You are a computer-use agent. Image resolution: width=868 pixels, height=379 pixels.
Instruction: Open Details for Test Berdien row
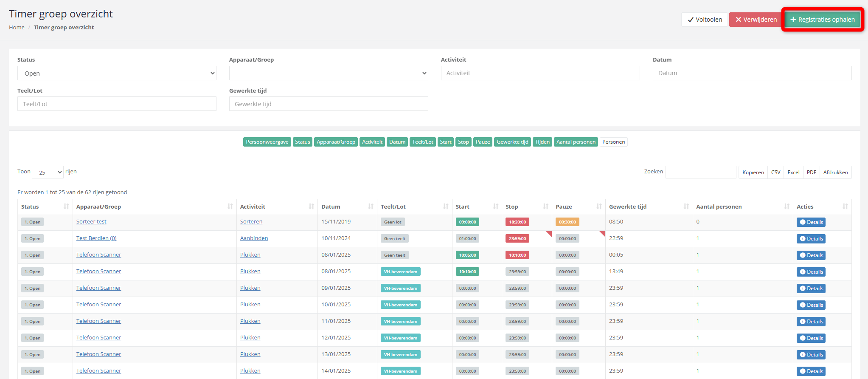[811, 239]
